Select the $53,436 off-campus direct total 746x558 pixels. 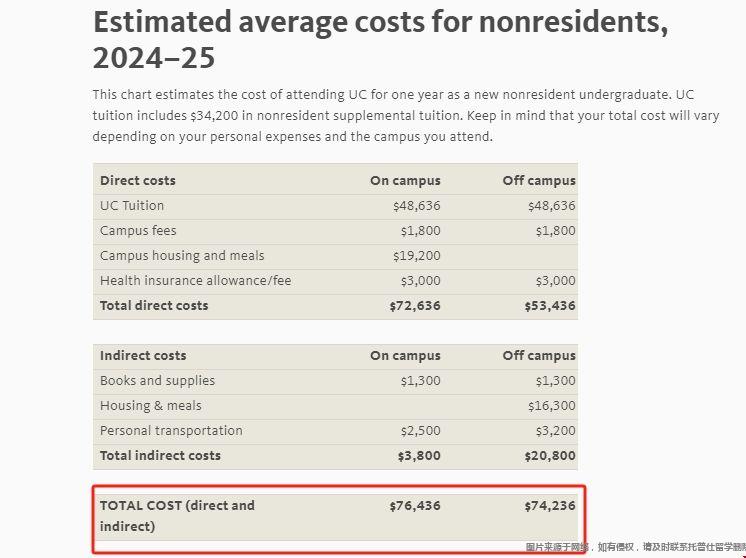click(550, 306)
